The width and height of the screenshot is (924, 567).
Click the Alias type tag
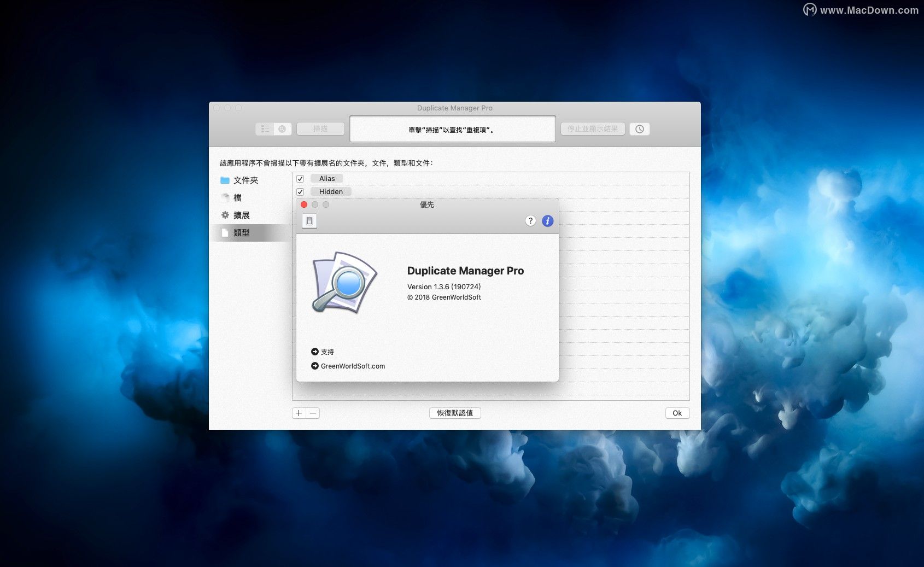(327, 179)
